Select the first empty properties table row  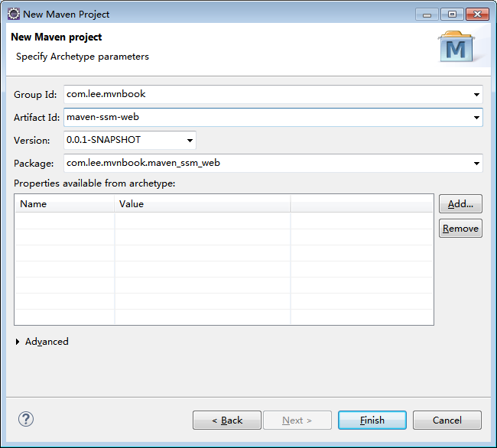tap(224, 221)
